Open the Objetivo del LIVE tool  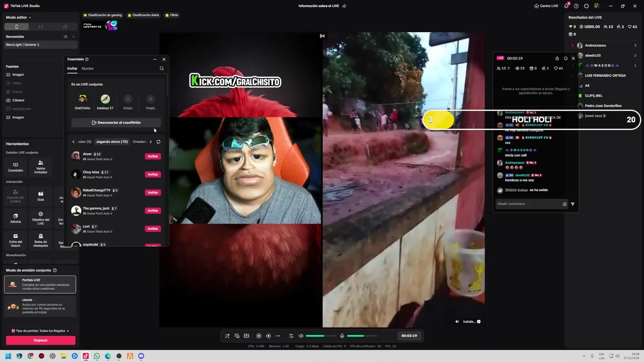41,218
